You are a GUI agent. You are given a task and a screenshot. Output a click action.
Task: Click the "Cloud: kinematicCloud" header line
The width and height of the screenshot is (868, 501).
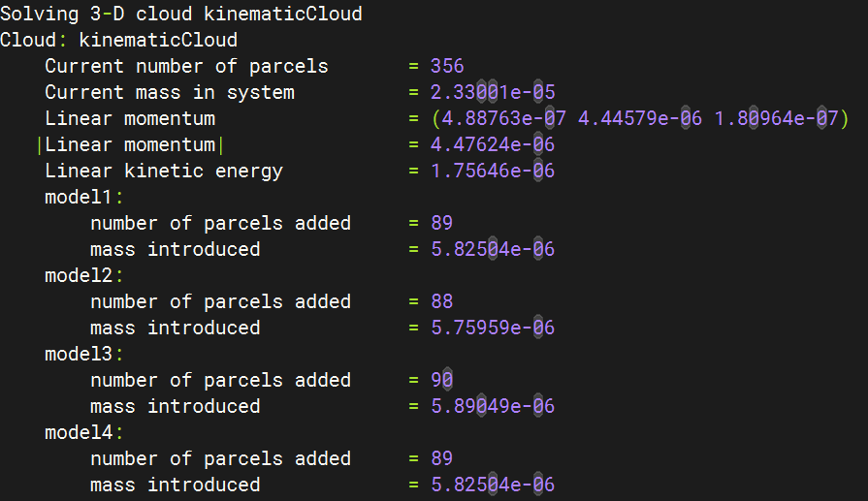pyautogui.click(x=118, y=41)
